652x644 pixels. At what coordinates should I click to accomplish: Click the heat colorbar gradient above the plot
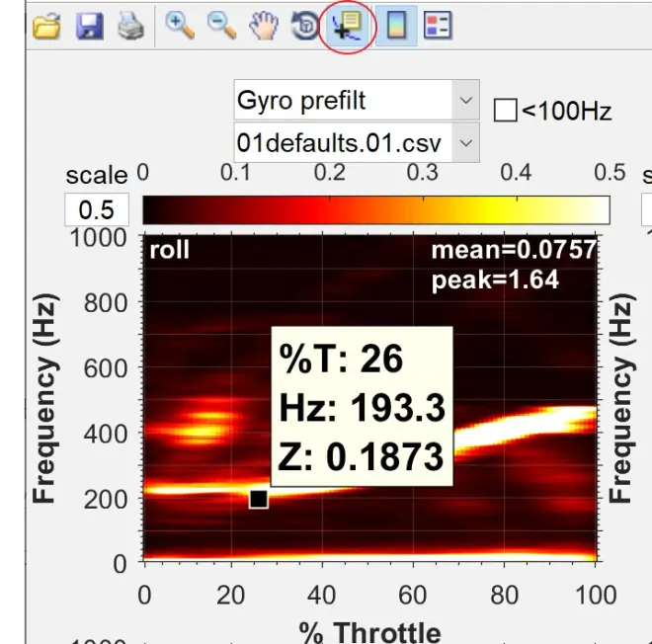click(375, 209)
